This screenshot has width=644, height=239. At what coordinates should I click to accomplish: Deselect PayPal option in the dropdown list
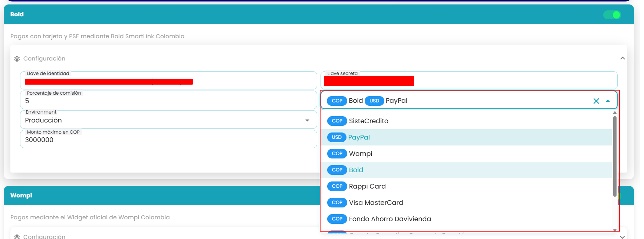pyautogui.click(x=466, y=137)
